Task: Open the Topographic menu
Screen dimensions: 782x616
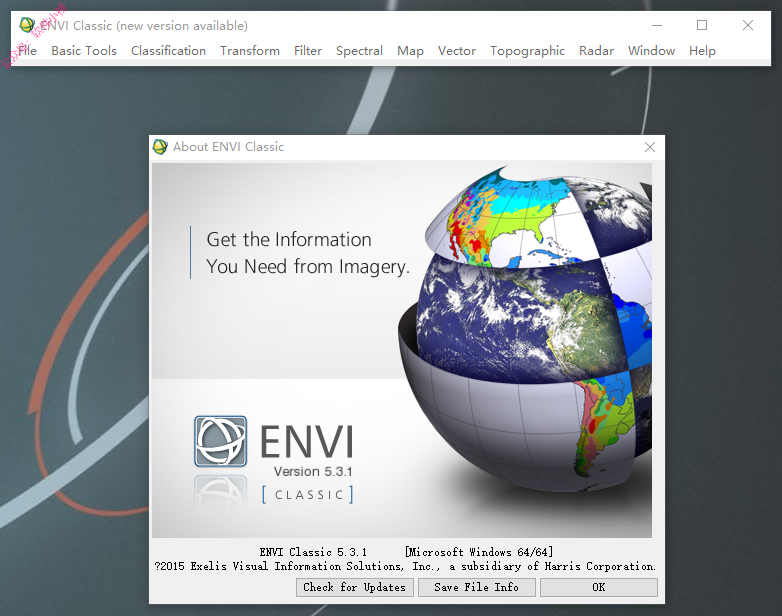Action: [527, 51]
